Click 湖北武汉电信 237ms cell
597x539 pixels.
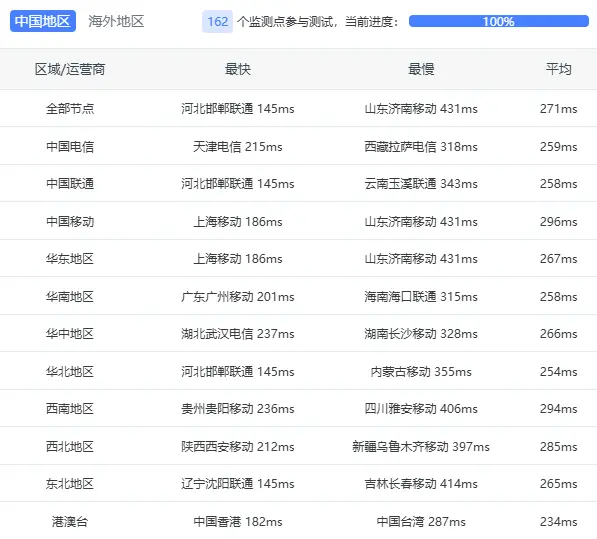point(238,334)
